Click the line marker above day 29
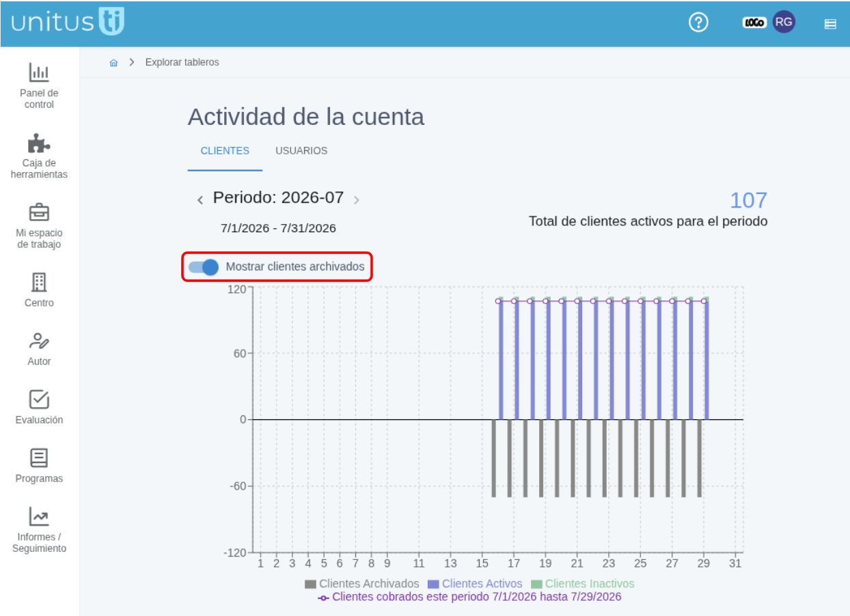Image resolution: width=850 pixels, height=616 pixels. (704, 300)
